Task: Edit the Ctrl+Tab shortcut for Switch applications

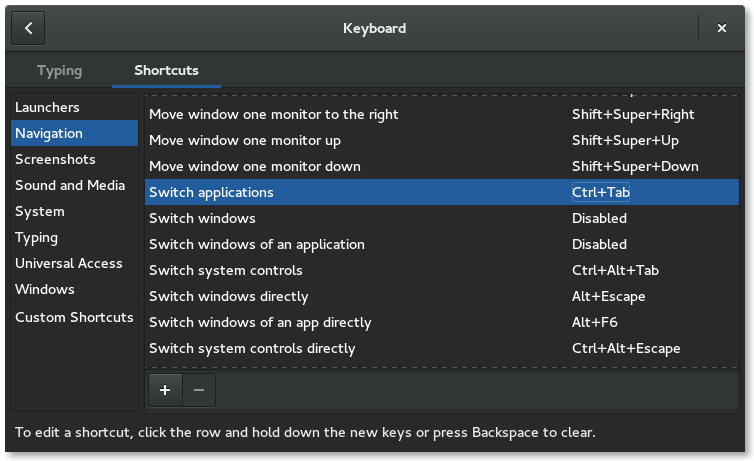Action: click(601, 192)
